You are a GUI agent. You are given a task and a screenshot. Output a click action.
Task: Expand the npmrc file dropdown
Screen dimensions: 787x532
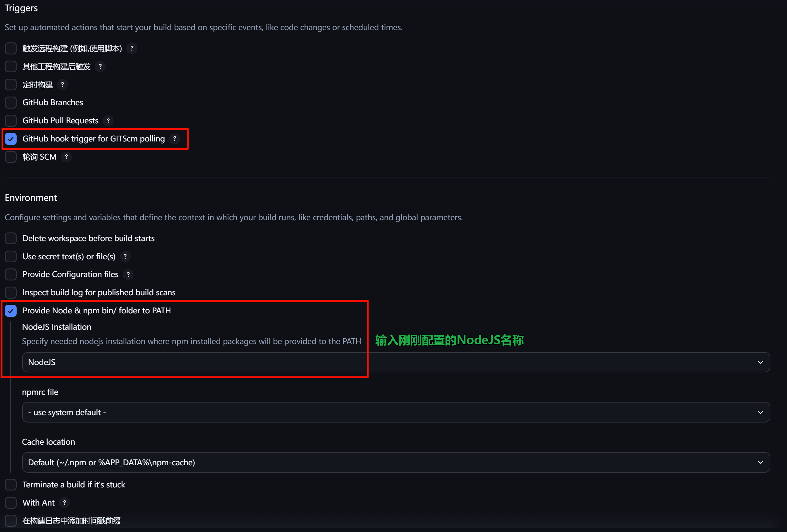[396, 413]
